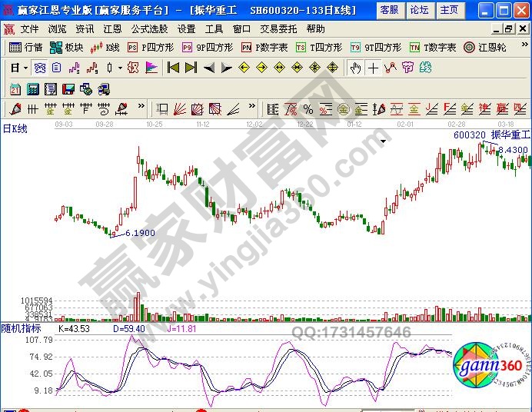Select the 江恩轮 Gann wheel tool
The width and height of the screenshot is (532, 412).
pyautogui.click(x=485, y=48)
